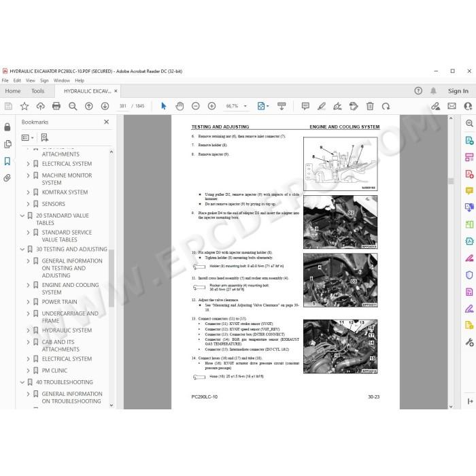Expand SENSORS bookmark

[28, 204]
